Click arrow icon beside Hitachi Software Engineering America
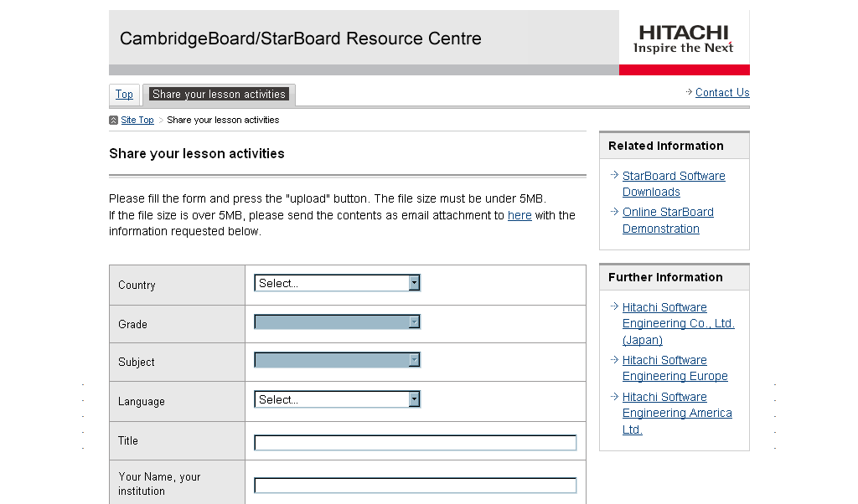The image size is (858, 504). pyautogui.click(x=614, y=396)
